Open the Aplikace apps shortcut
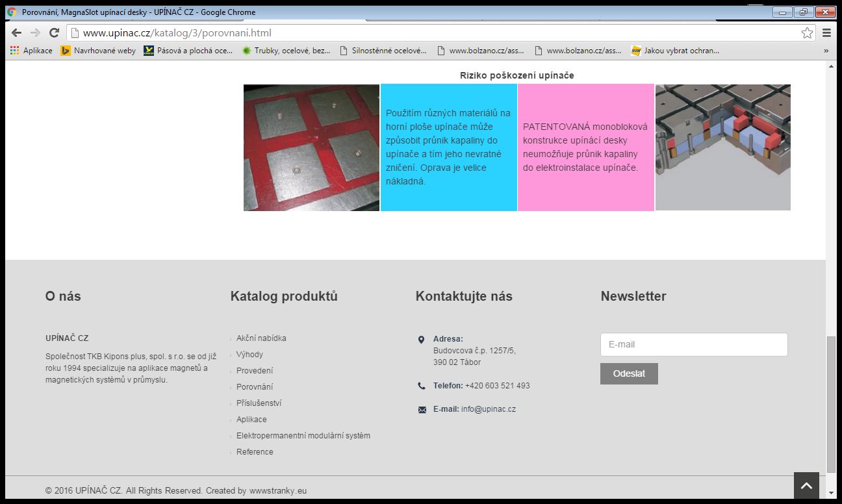Viewport: 842px width, 504px height. (x=31, y=51)
